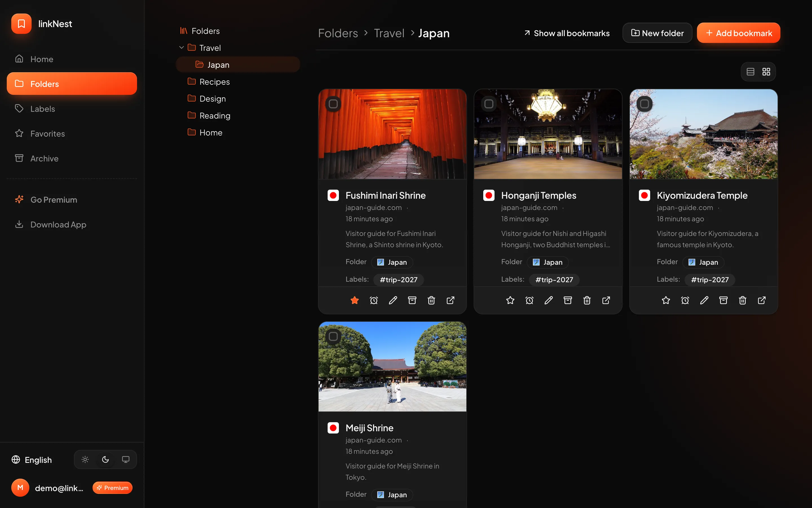Image resolution: width=812 pixels, height=508 pixels.
Task: Delete the Fushimi Inari Shrine bookmark
Action: coord(431,300)
